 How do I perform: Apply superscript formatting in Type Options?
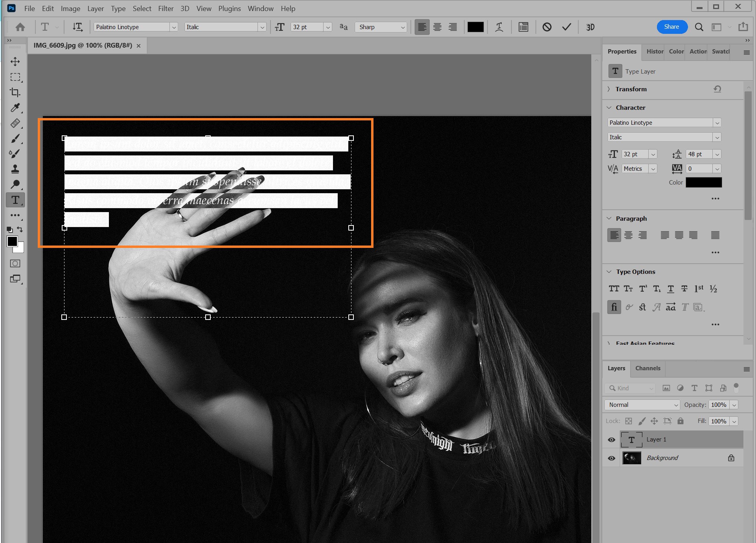click(x=642, y=288)
